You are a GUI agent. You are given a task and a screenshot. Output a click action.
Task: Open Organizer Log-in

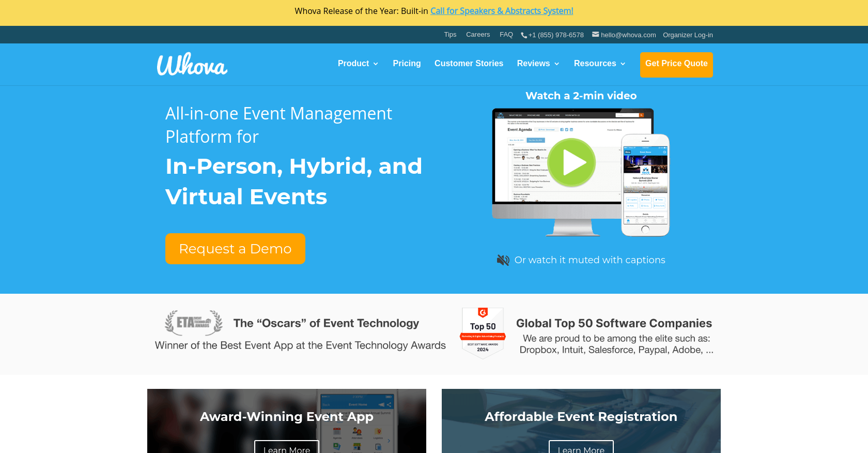688,35
